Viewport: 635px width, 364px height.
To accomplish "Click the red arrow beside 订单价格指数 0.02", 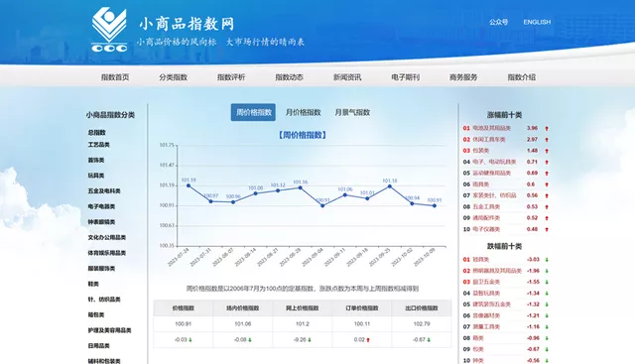I will (368, 340).
